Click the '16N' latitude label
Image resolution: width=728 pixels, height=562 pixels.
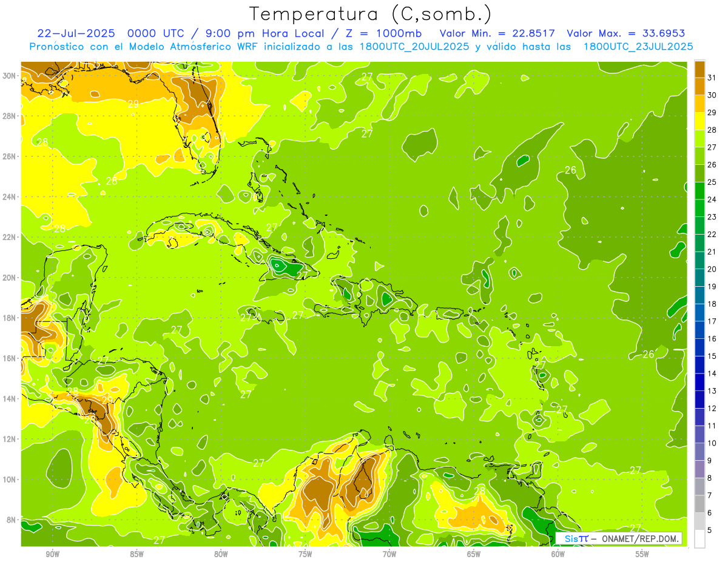tap(9, 358)
